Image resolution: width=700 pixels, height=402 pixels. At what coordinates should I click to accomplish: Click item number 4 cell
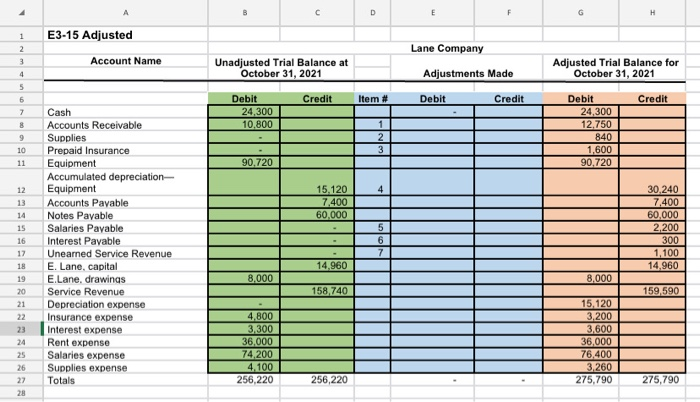372,182
